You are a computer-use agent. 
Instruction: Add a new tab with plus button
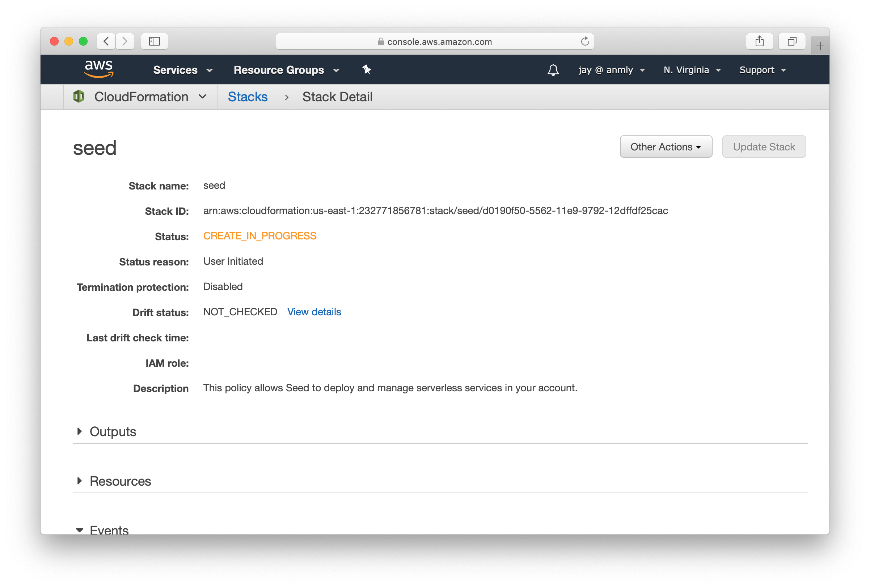pos(820,46)
